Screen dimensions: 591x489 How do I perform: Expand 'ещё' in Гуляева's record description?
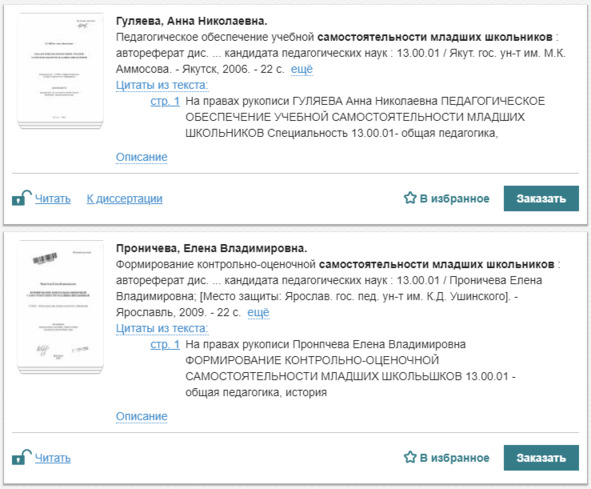(302, 69)
